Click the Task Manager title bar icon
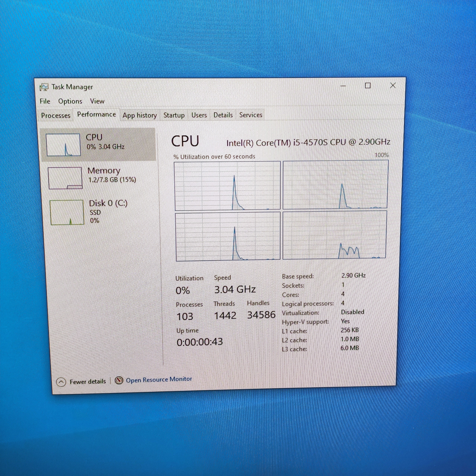Screen dimensions: 476x476 pyautogui.click(x=44, y=87)
